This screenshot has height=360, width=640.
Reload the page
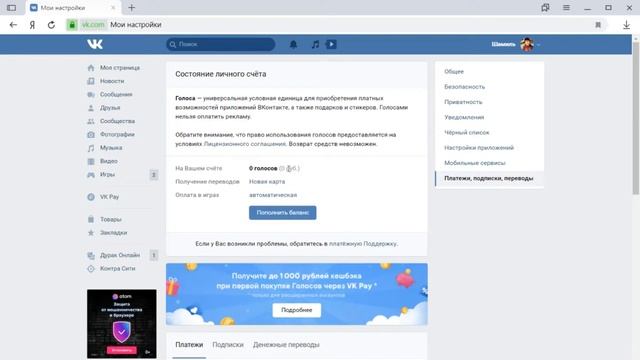tap(51, 25)
